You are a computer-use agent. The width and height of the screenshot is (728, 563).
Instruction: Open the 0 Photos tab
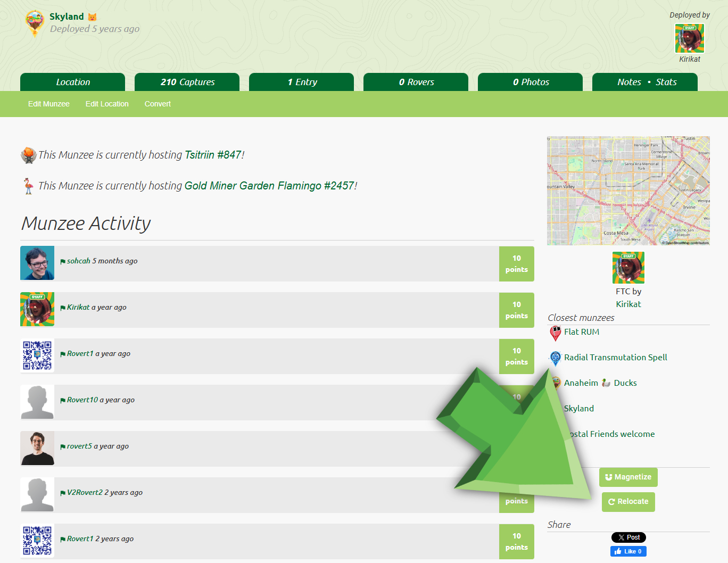(531, 82)
